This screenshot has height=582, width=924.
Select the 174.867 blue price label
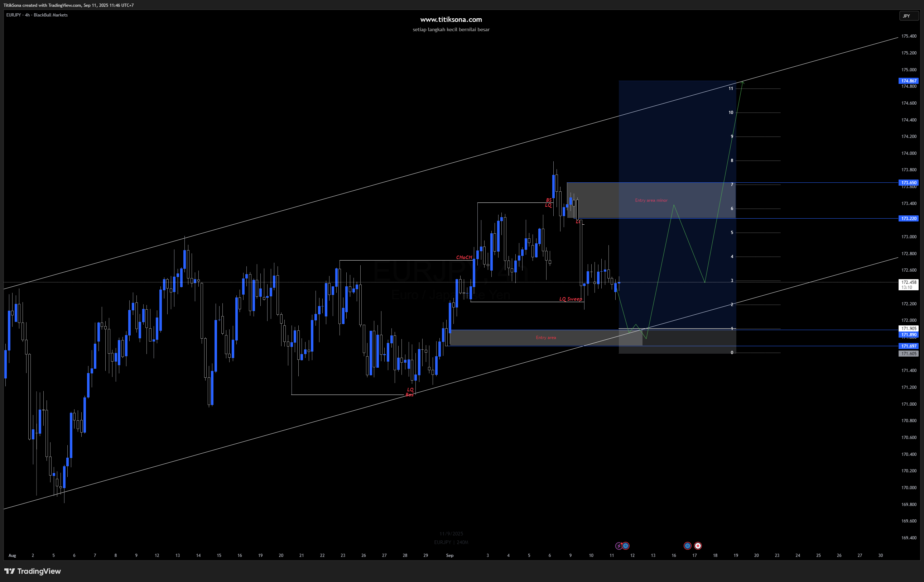[908, 81]
